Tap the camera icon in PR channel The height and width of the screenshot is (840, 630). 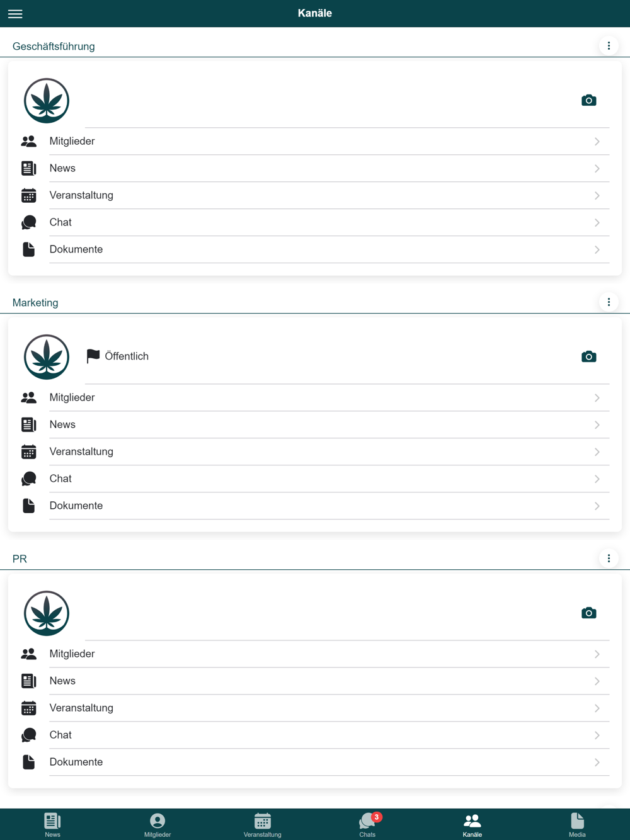[588, 613]
